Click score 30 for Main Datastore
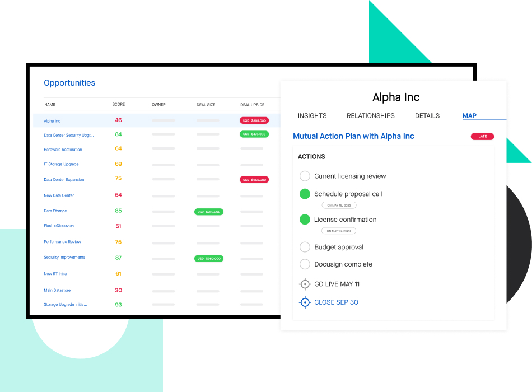The height and width of the screenshot is (392, 532). click(x=118, y=290)
